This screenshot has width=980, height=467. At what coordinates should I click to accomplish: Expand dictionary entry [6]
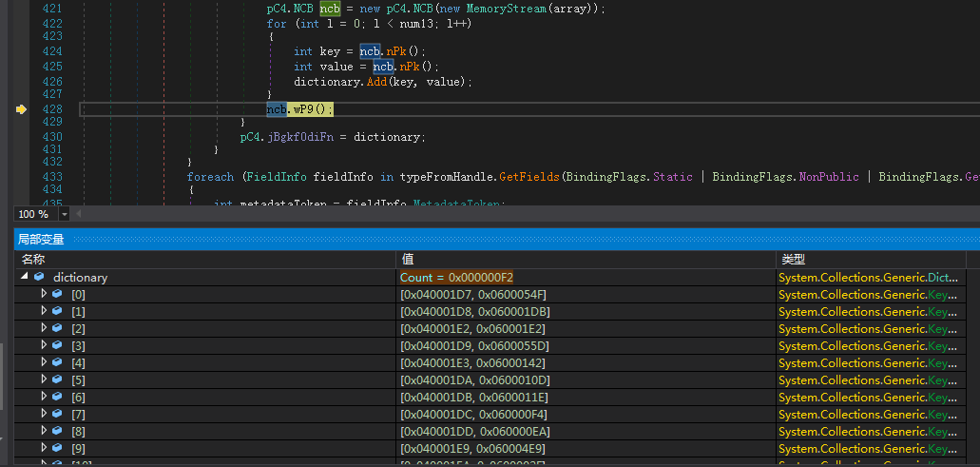[44, 397]
